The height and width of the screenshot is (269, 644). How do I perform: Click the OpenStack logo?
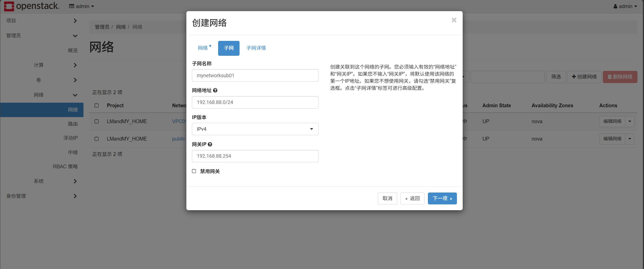[x=32, y=6]
